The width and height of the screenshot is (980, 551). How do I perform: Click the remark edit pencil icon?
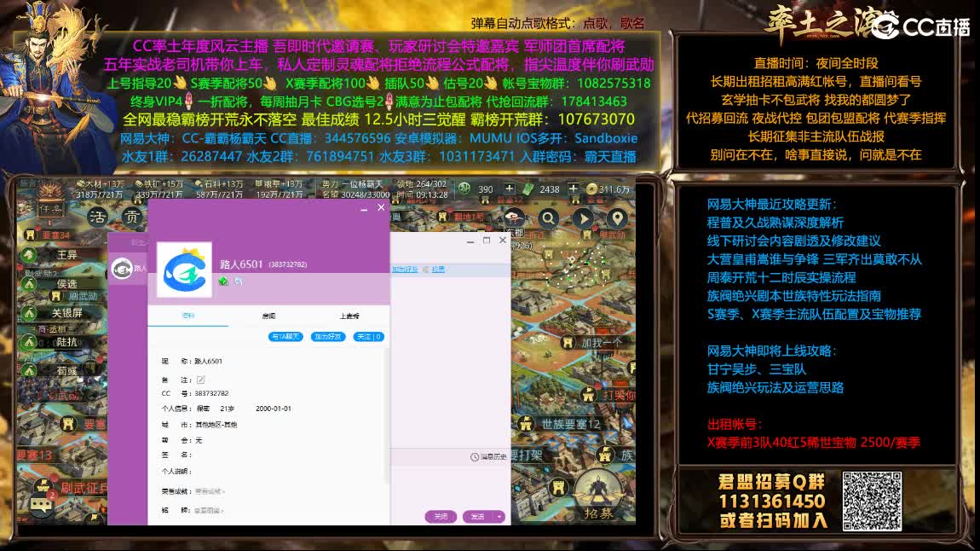200,380
